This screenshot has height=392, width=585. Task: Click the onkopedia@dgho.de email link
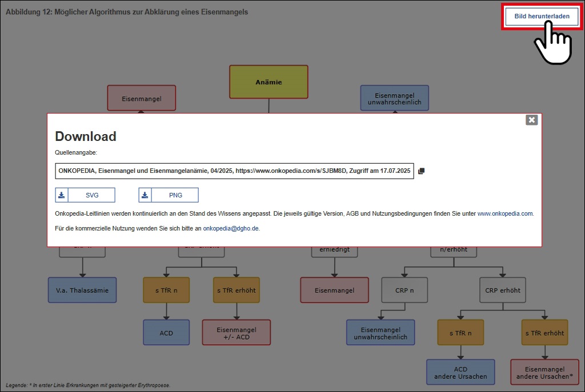[x=231, y=228]
